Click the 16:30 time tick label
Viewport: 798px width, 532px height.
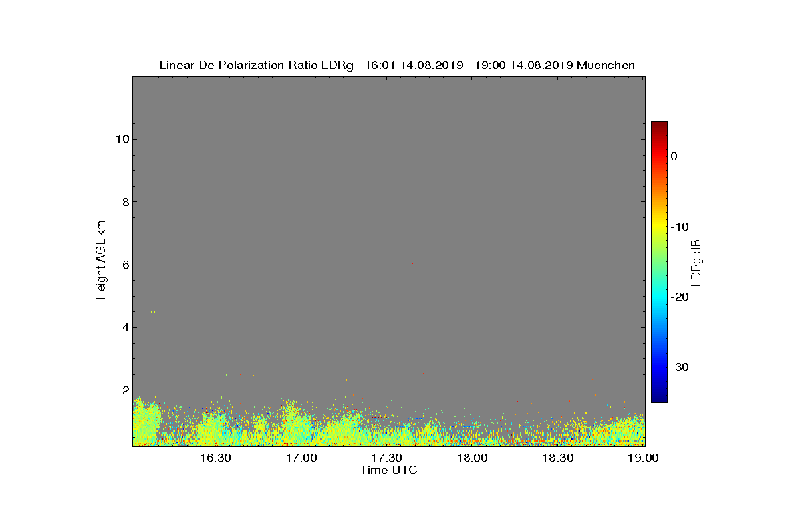pos(215,458)
